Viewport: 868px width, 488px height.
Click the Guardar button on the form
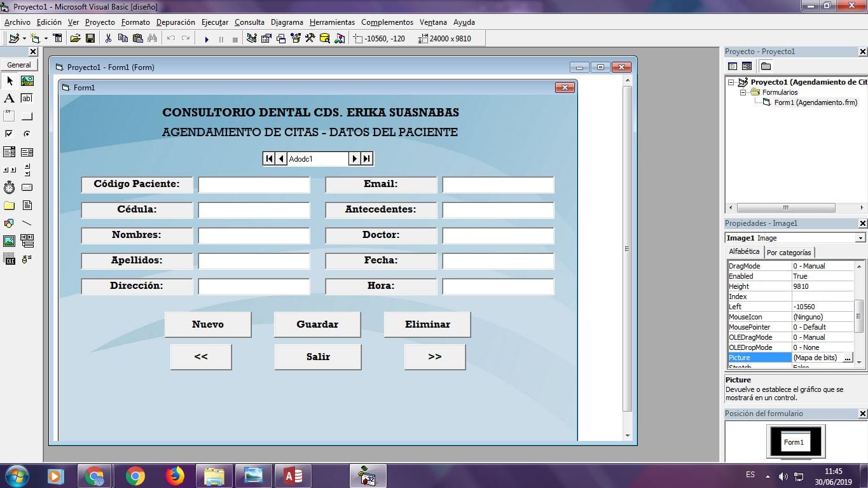[x=317, y=324]
